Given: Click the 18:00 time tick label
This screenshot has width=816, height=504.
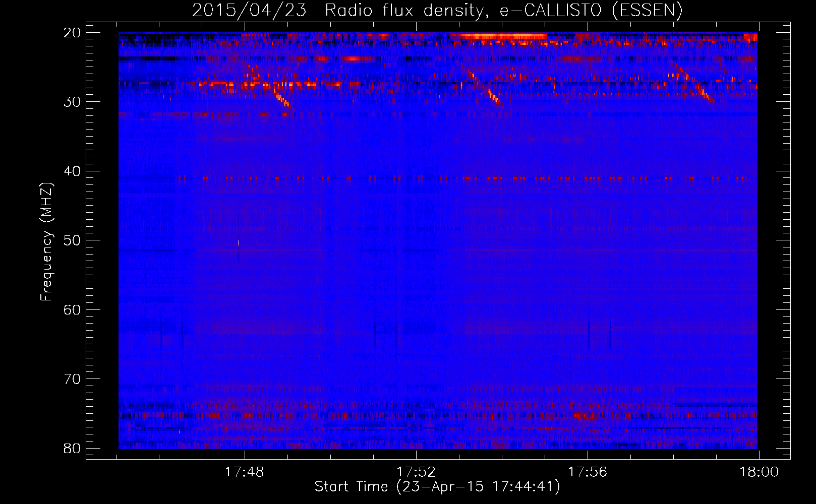Looking at the screenshot, I should pyautogui.click(x=759, y=472).
